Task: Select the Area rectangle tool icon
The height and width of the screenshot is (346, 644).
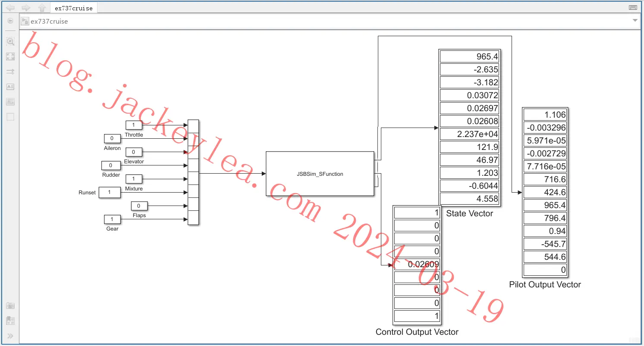Action: (10, 117)
